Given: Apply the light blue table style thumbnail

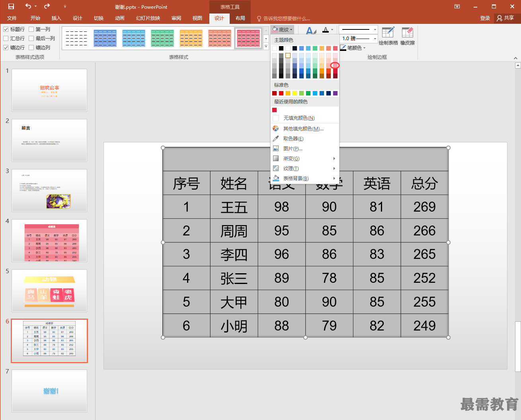Looking at the screenshot, I should pos(134,38).
